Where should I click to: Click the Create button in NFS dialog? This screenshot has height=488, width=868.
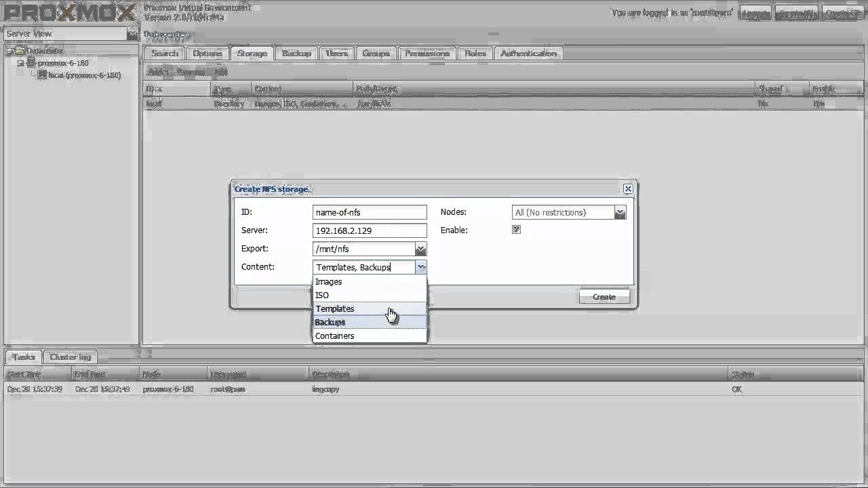(604, 297)
